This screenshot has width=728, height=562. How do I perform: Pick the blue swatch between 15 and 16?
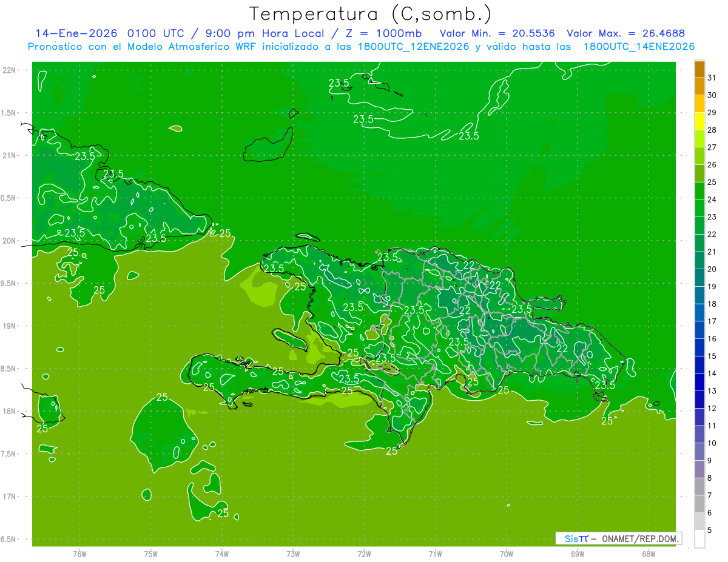pos(699,347)
